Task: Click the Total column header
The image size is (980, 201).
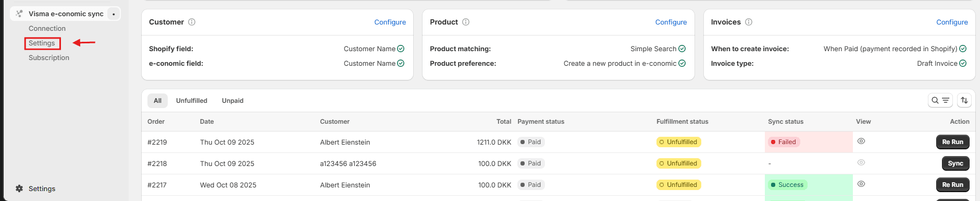Action: [x=504, y=122]
